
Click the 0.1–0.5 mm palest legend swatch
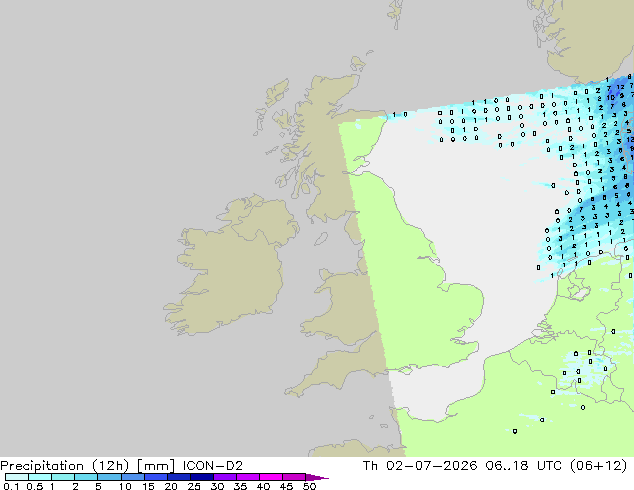[x=17, y=477]
